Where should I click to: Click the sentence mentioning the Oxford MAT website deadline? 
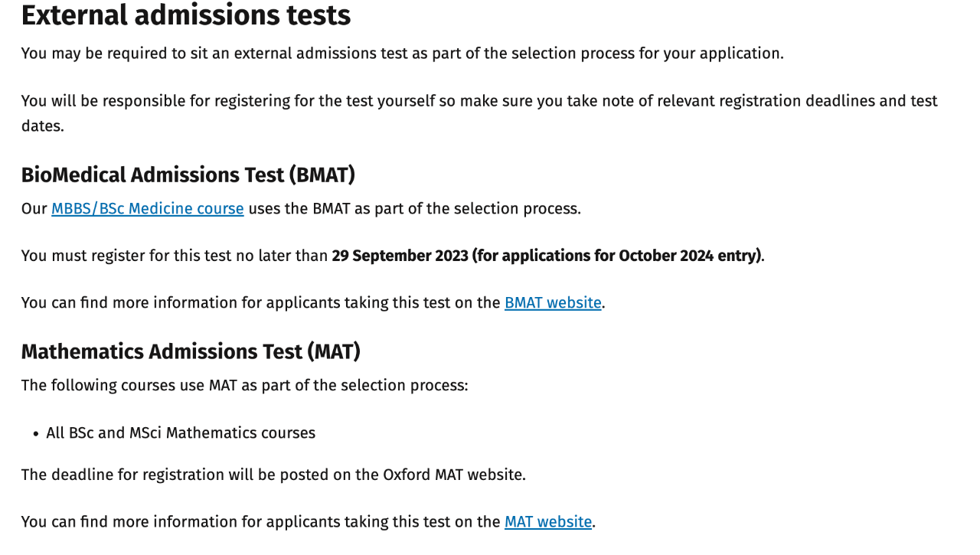point(273,475)
